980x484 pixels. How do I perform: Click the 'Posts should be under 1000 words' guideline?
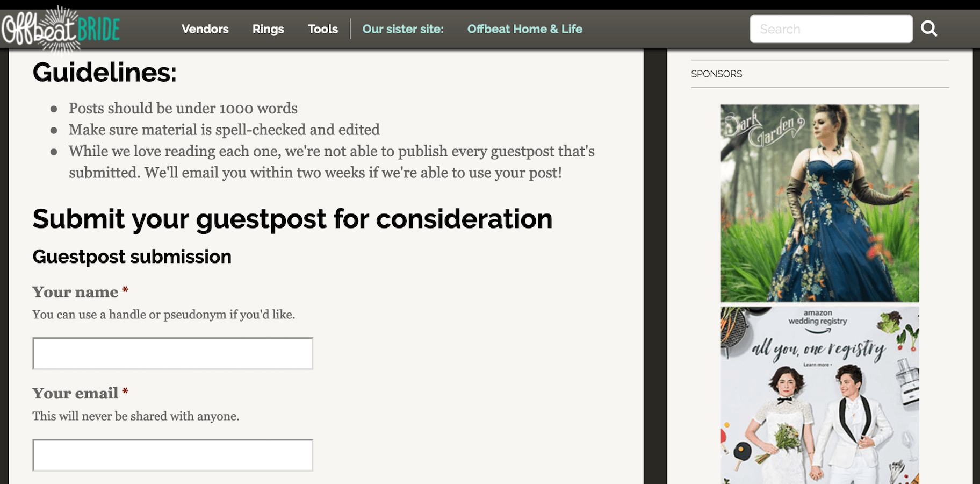click(183, 109)
